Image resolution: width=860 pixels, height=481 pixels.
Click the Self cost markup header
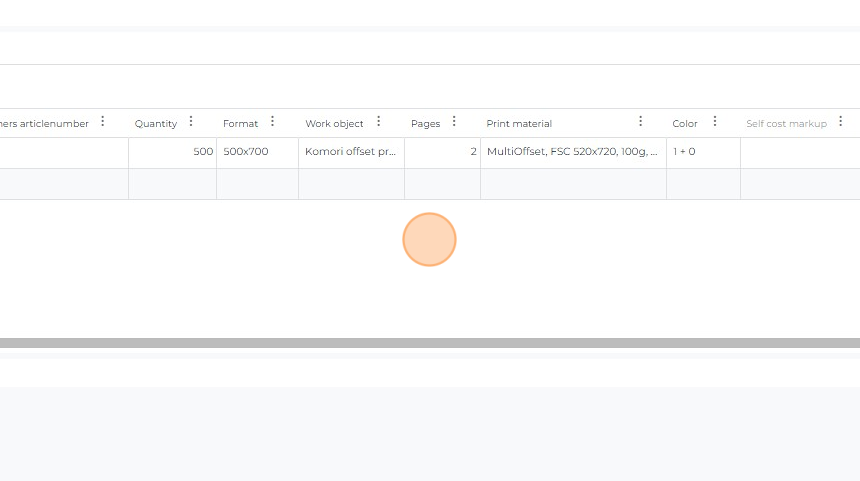[786, 124]
